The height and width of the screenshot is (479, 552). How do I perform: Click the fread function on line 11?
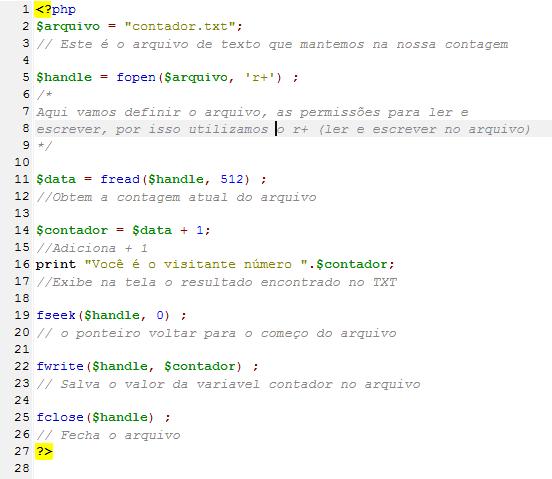click(x=120, y=179)
